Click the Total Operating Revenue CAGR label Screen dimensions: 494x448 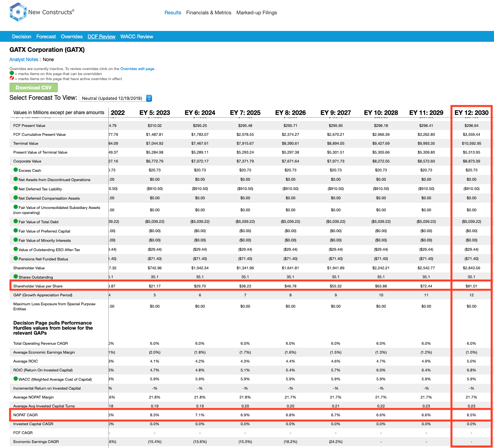[41, 344]
